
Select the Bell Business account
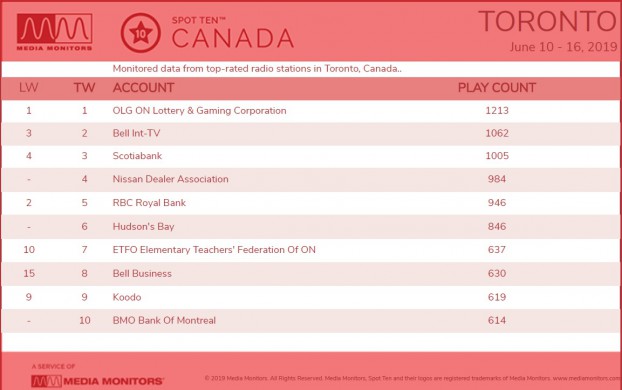142,273
